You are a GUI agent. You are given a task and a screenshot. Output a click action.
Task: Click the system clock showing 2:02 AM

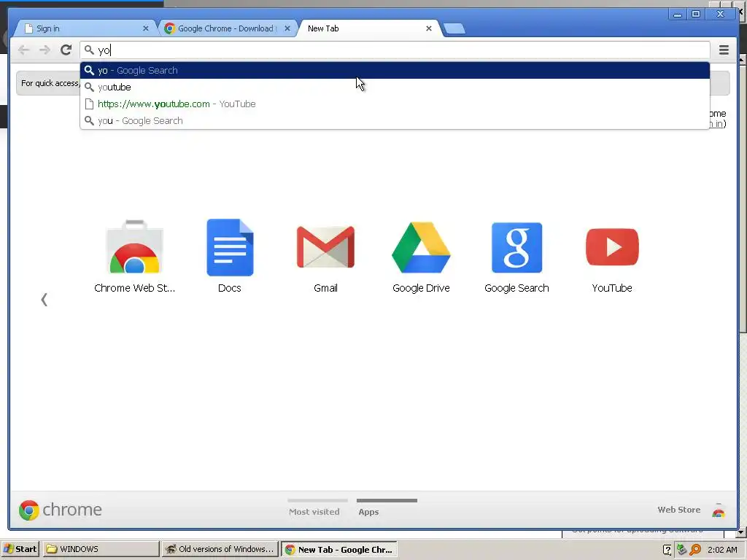tap(722, 550)
